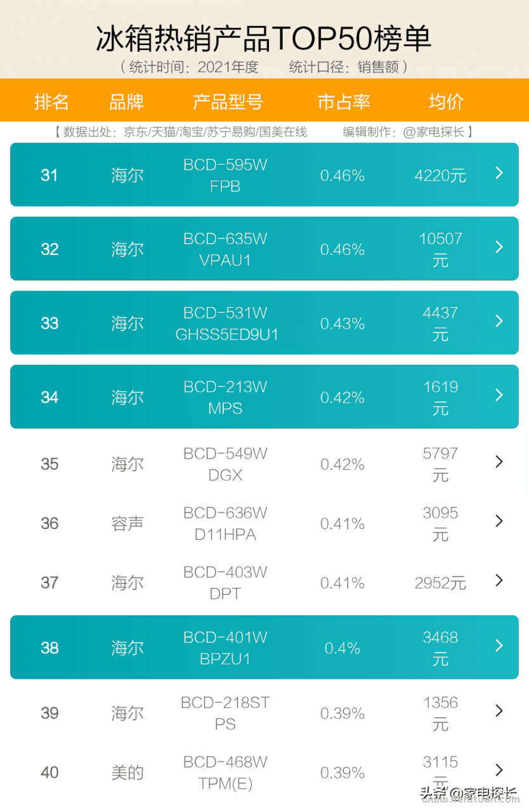Click the 美的 brand name in row 40

[x=127, y=773]
